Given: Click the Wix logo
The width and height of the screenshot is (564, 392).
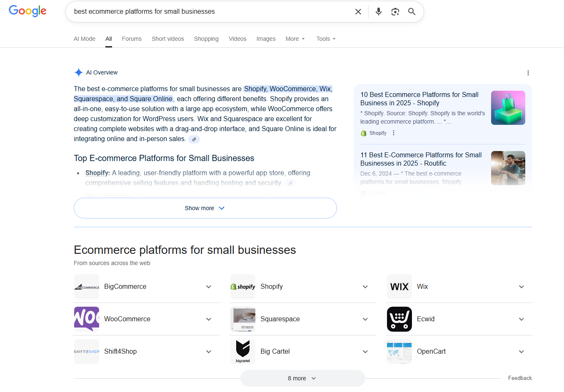Looking at the screenshot, I should (x=399, y=287).
